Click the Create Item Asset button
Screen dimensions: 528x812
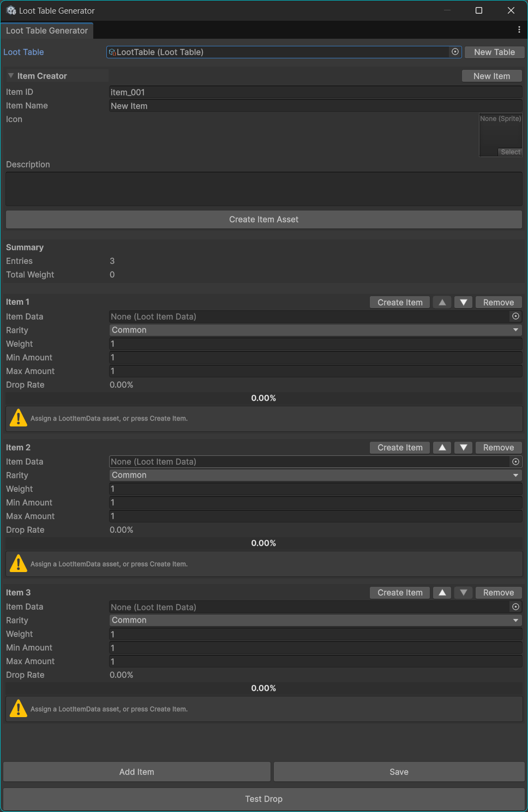click(x=263, y=219)
